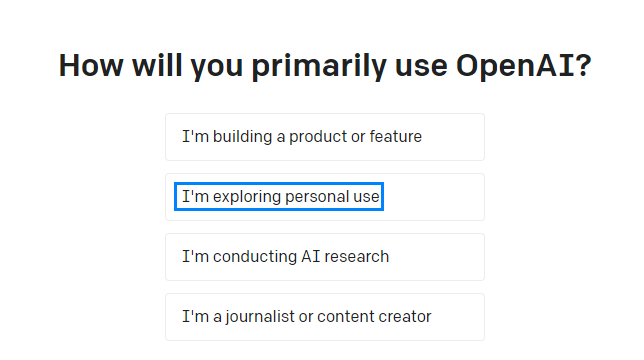The width and height of the screenshot is (644, 360).
Task: Click empty space right of "product or feature" label
Action: click(453, 137)
